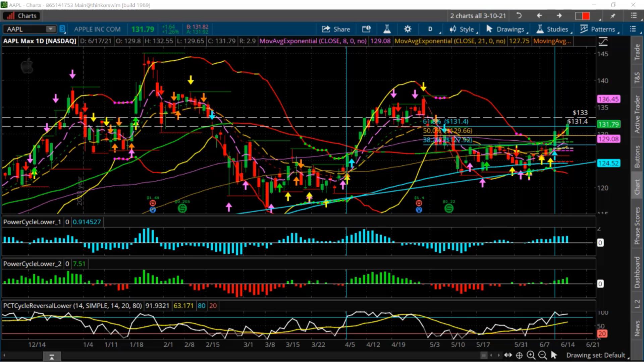Zoom out with the magnifier minus icon

tap(542, 355)
